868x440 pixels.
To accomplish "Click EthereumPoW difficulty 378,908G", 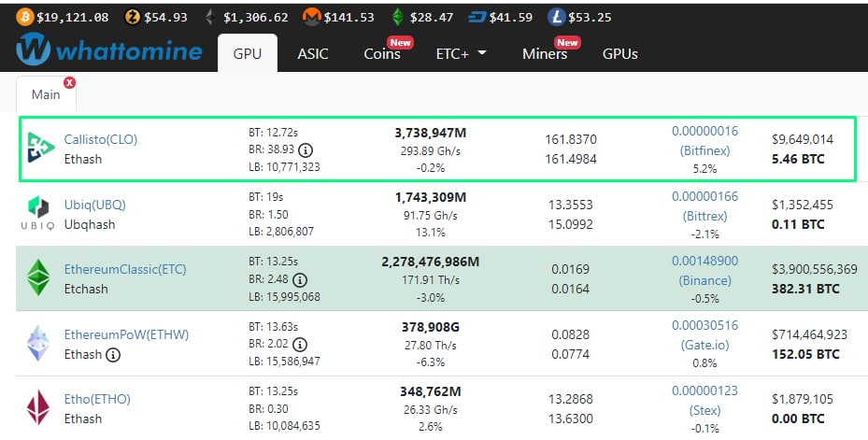I will [x=430, y=327].
